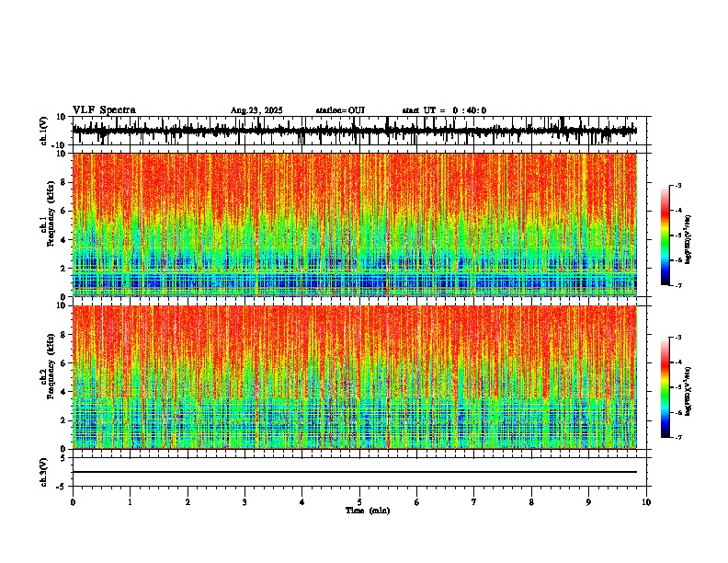728x563 pixels.
Task: Click the ch.2 spectrogram color bar
Action: click(665, 387)
